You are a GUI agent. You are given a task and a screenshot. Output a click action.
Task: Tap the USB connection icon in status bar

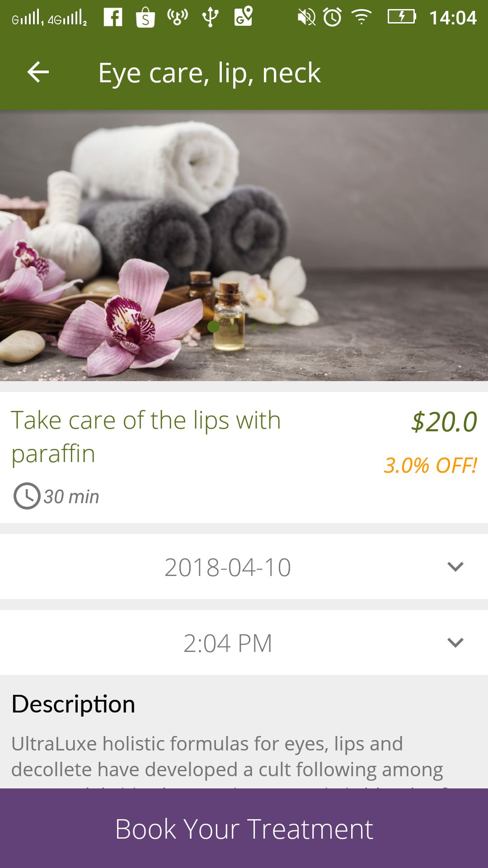[x=210, y=18]
